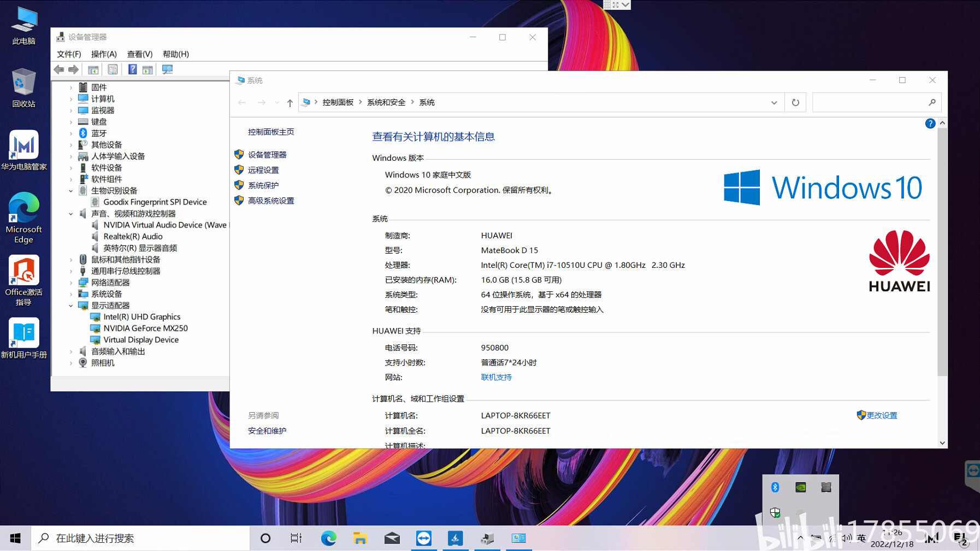Viewport: 980px width, 551px height.
Task: Select the 新机用户手册 desktop icon
Action: tap(23, 338)
